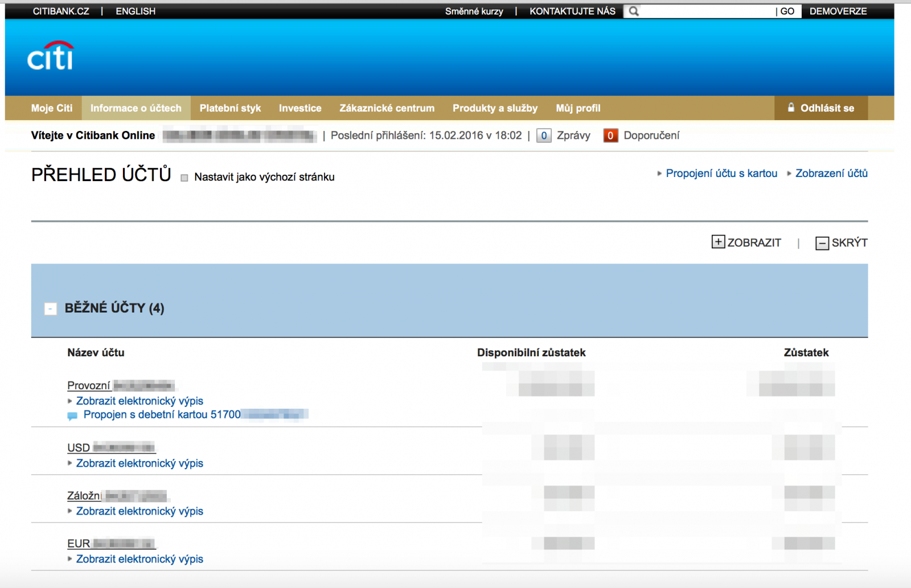Click the GO search button

click(x=787, y=11)
